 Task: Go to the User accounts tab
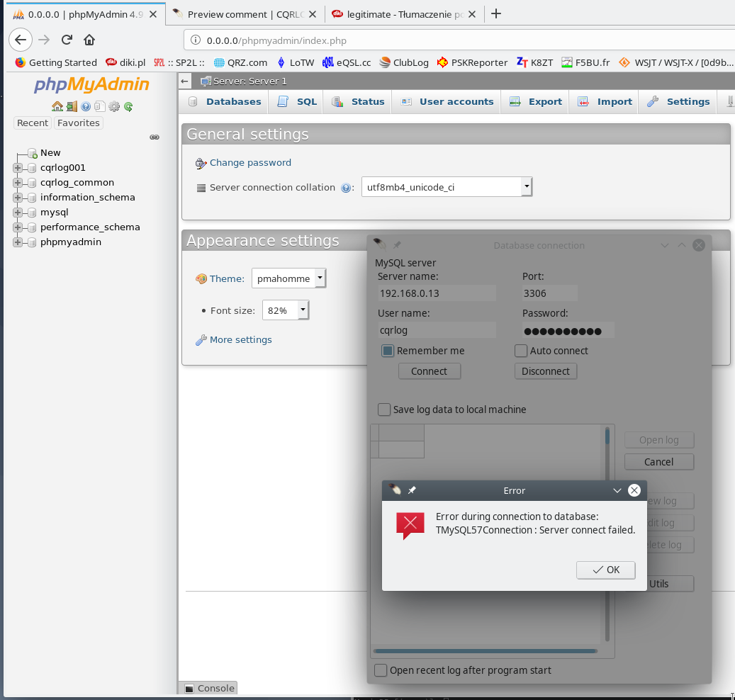coord(447,102)
